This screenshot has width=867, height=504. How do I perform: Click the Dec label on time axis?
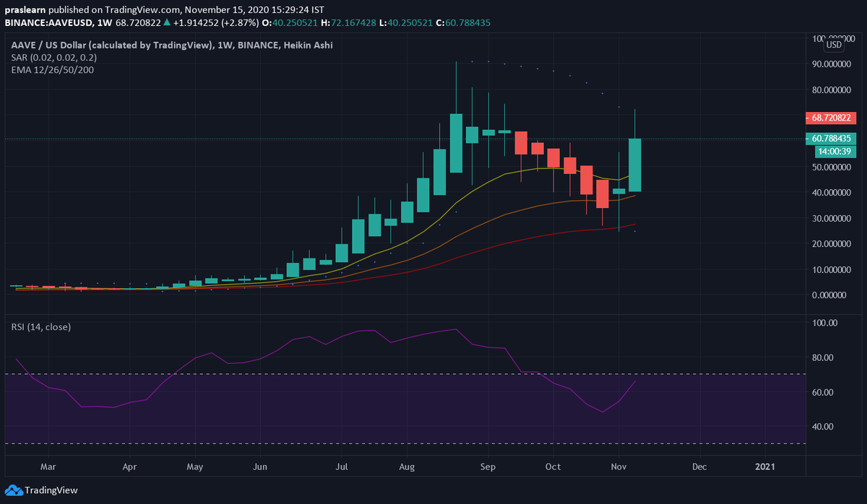[699, 467]
